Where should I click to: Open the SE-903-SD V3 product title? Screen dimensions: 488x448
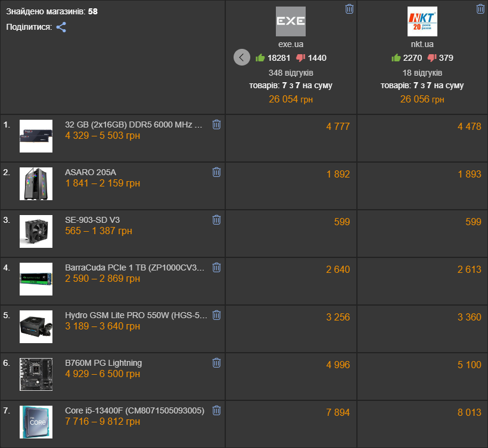click(92, 220)
